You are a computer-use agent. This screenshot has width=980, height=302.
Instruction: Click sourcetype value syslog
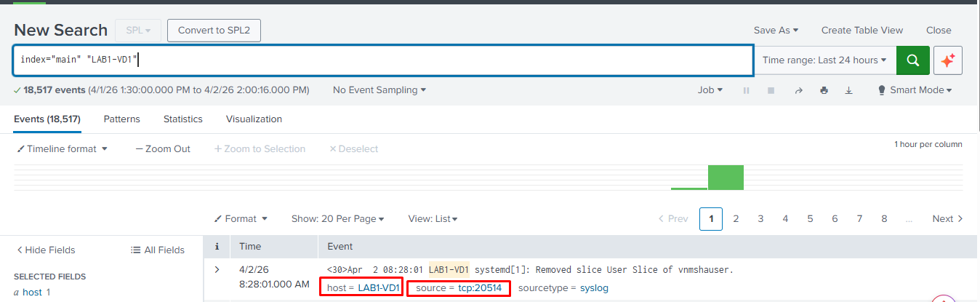point(594,288)
